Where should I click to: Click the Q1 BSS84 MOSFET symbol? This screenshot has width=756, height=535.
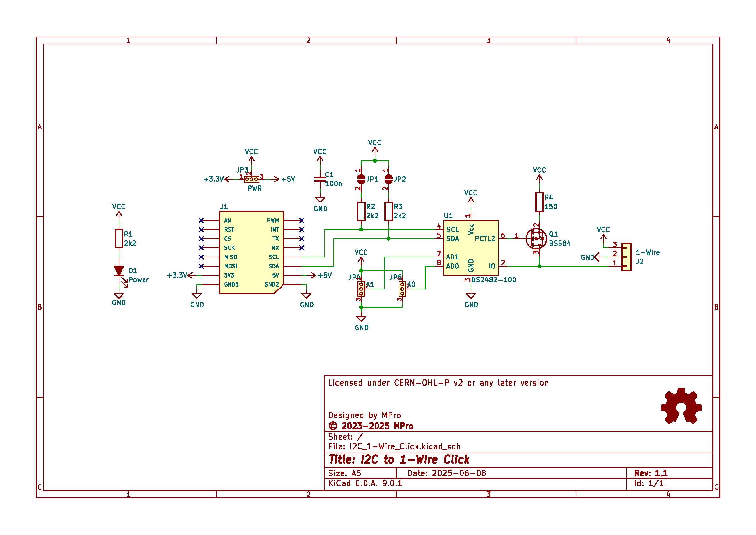537,239
